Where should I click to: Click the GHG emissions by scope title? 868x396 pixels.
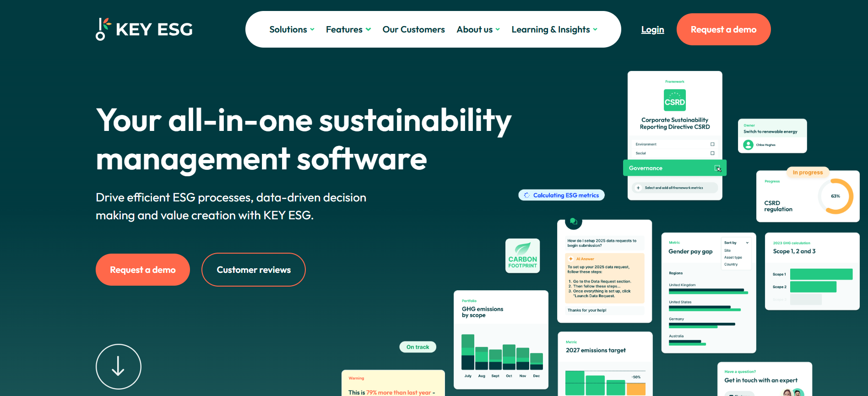[483, 312]
